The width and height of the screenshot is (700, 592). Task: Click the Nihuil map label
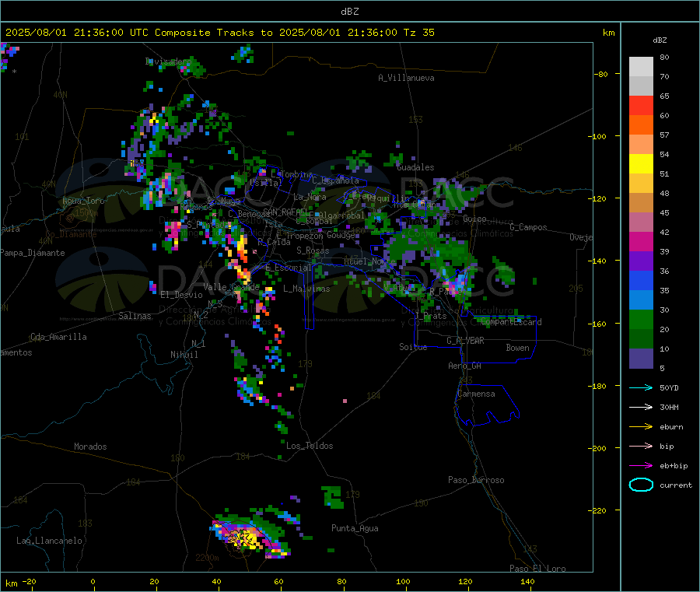click(x=184, y=355)
